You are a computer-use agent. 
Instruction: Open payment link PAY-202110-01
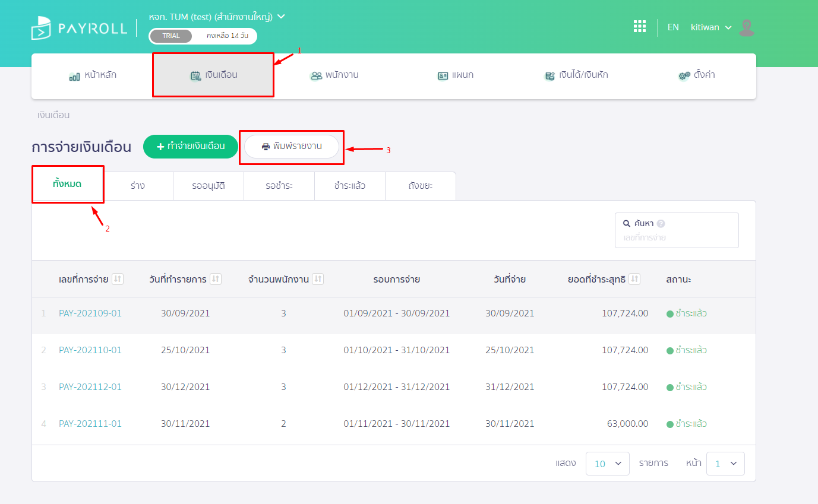click(x=90, y=350)
